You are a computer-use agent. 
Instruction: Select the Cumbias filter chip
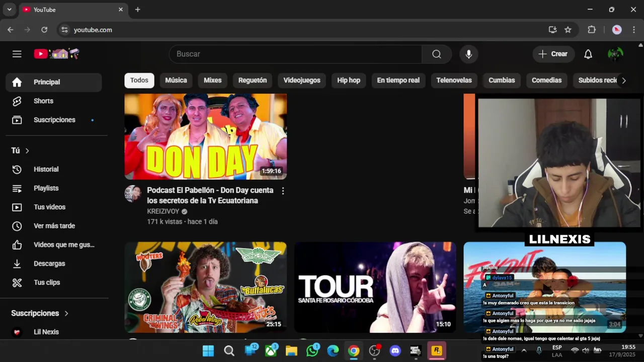pyautogui.click(x=502, y=80)
